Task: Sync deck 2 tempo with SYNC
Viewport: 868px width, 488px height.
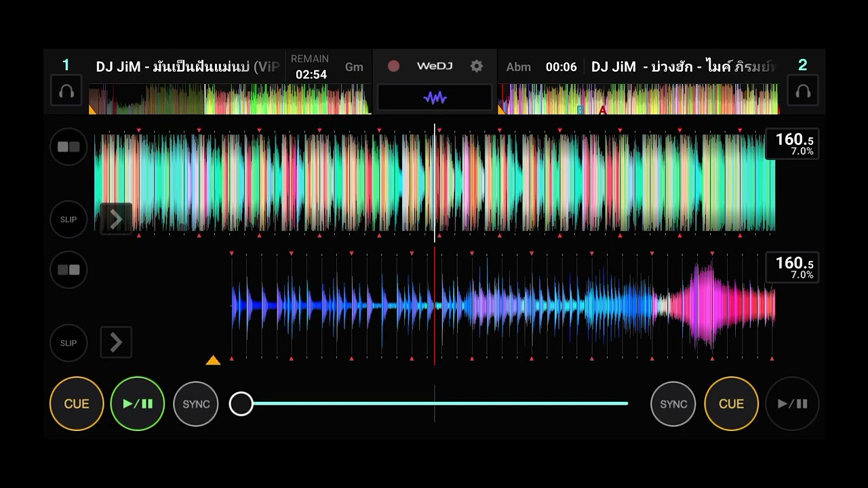Action: (673, 404)
